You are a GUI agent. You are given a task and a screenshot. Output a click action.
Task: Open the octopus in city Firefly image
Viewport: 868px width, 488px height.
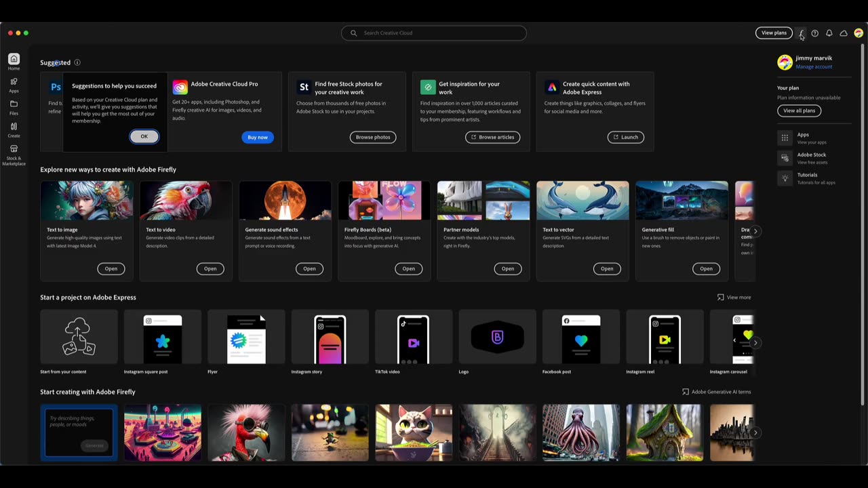click(x=581, y=432)
